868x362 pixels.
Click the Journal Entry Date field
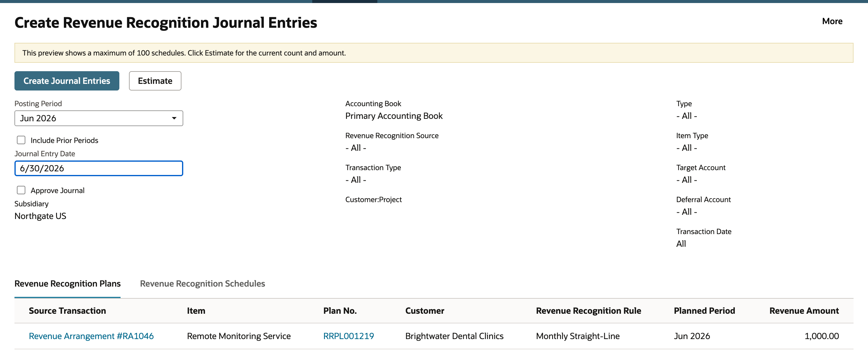[99, 168]
